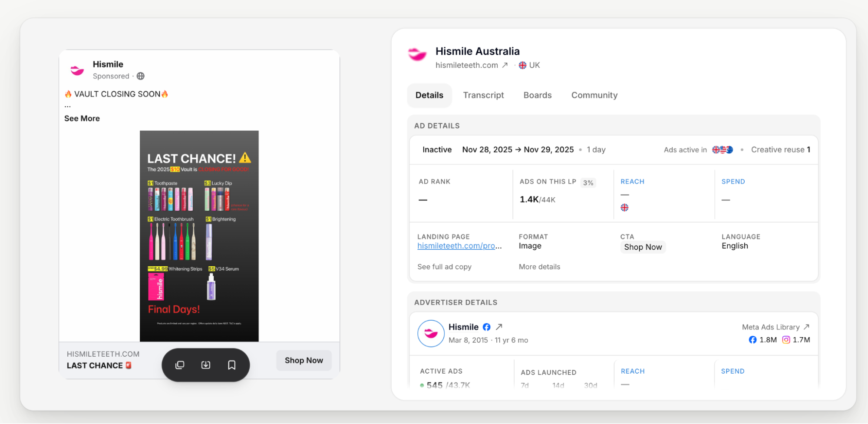868x424 pixels.
Task: Click the Creative reuse 1 text
Action: (x=781, y=150)
